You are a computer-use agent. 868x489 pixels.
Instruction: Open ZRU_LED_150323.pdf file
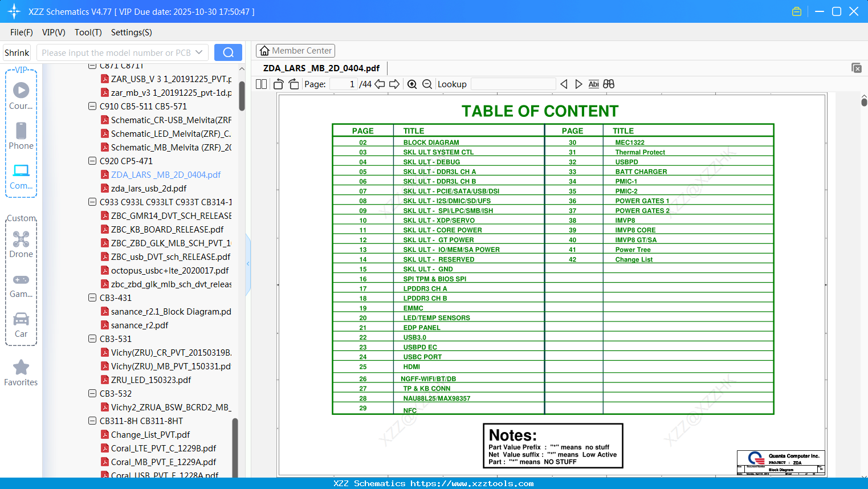click(151, 380)
